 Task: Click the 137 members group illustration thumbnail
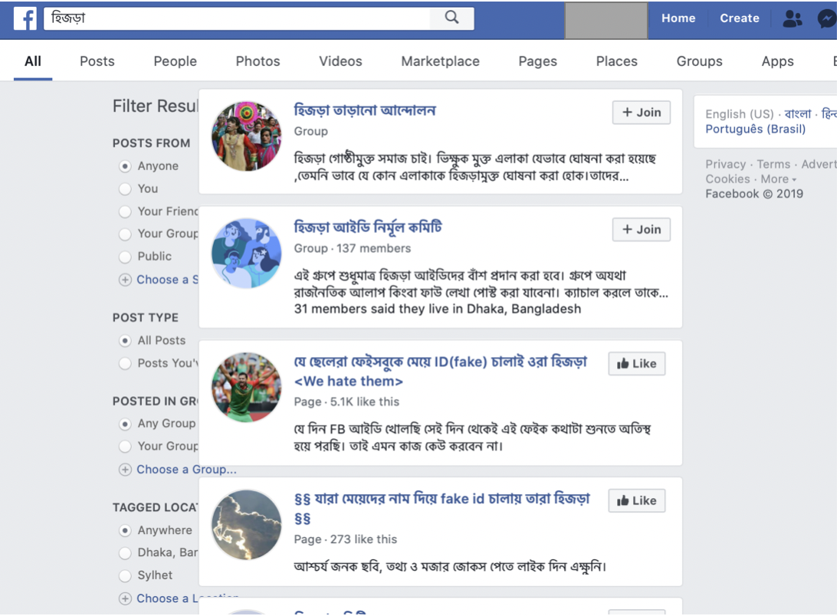coord(247,254)
